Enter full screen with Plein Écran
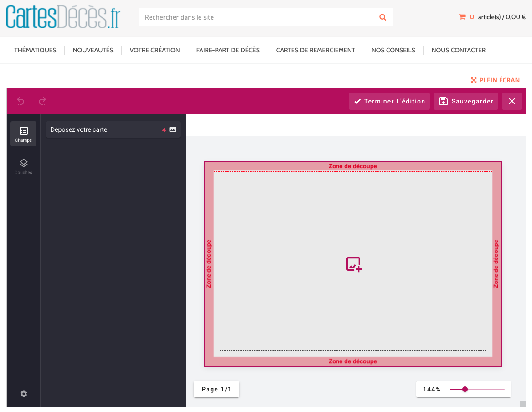 [495, 80]
